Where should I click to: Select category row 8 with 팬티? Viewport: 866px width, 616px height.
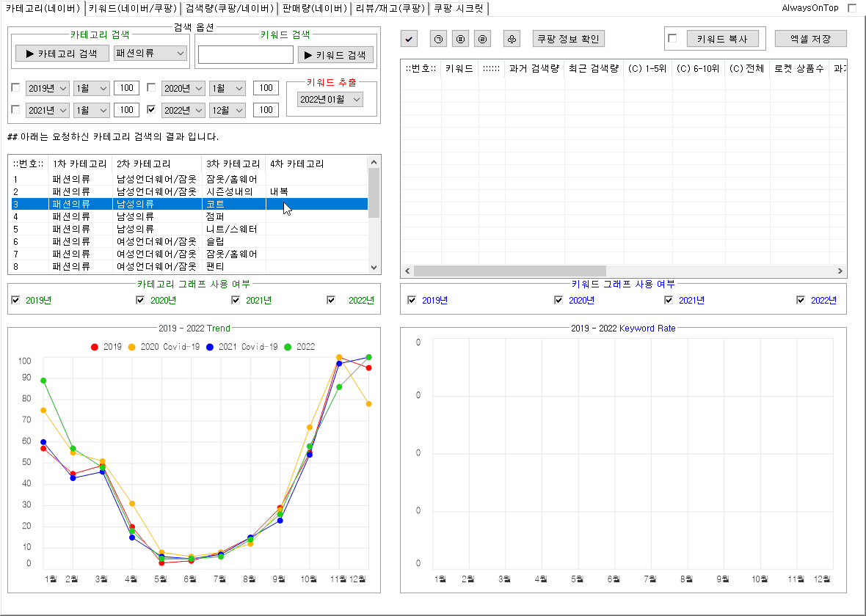point(189,266)
